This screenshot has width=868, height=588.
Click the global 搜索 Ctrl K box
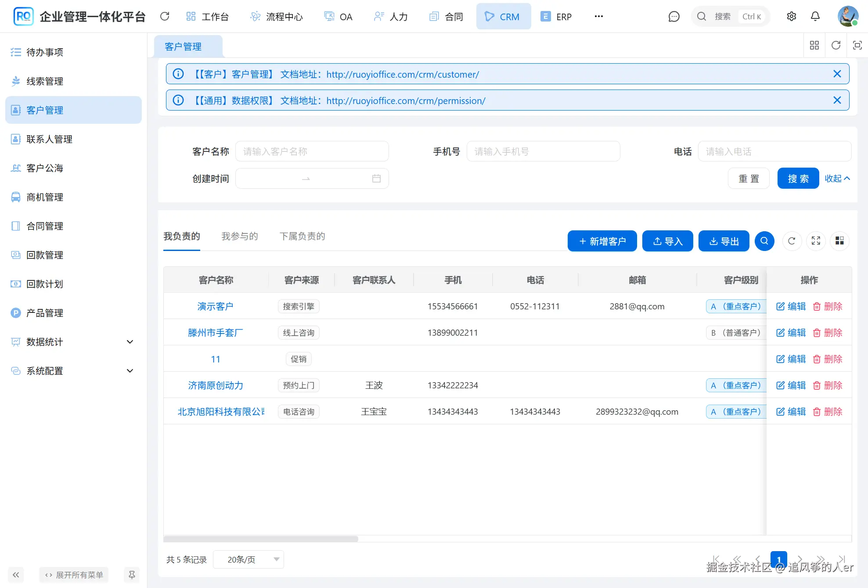pyautogui.click(x=731, y=17)
